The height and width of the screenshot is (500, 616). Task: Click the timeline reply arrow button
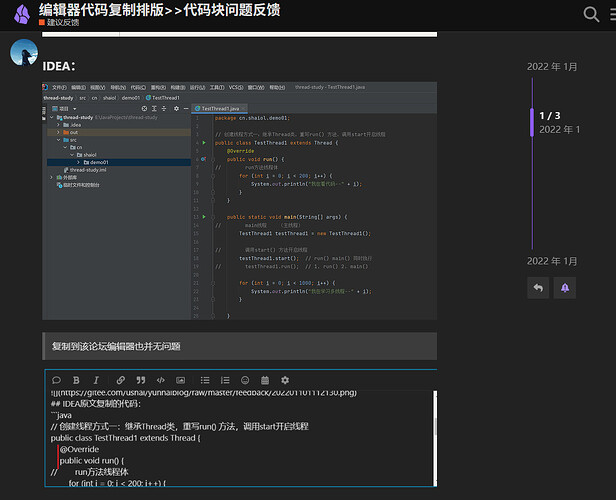click(538, 288)
